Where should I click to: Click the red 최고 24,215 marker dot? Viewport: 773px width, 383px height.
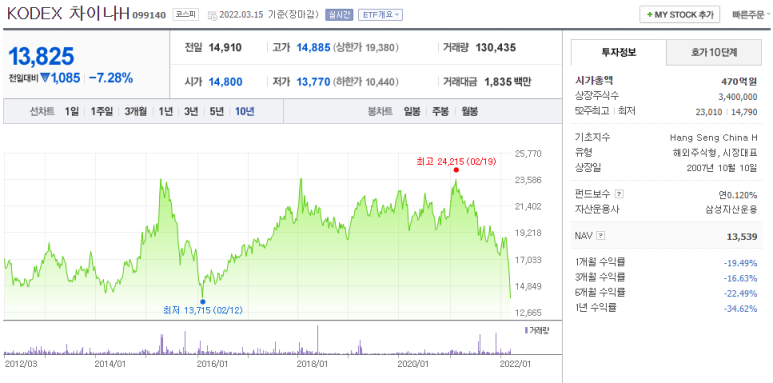point(456,170)
